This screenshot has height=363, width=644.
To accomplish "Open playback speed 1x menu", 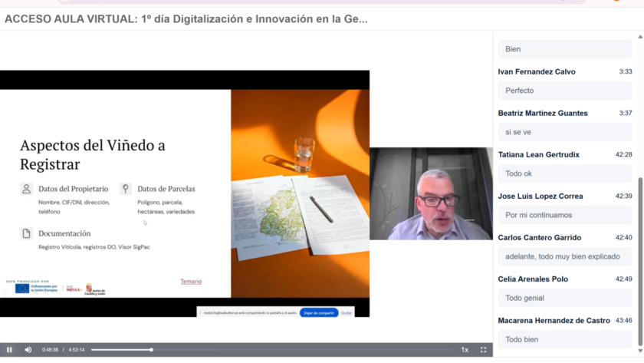I will pyautogui.click(x=465, y=349).
